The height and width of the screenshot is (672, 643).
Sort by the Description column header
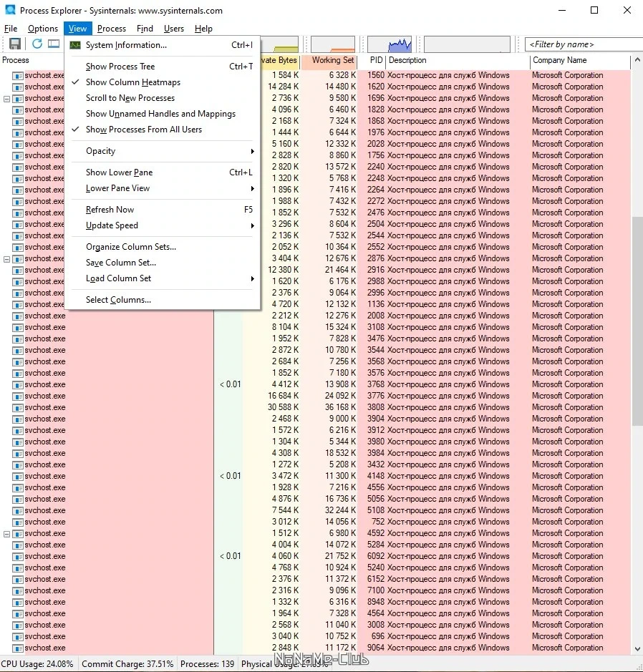click(458, 60)
